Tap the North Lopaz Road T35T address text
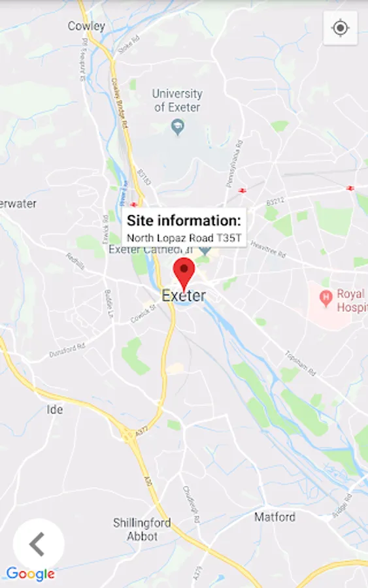This screenshot has height=588, width=368. point(184,238)
